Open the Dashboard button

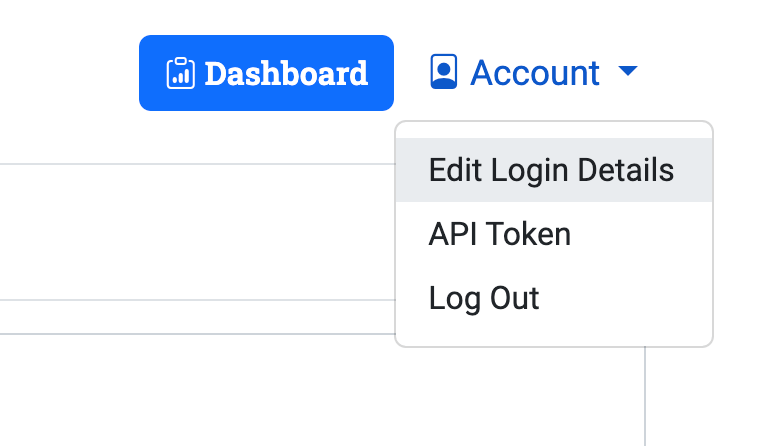pos(266,73)
